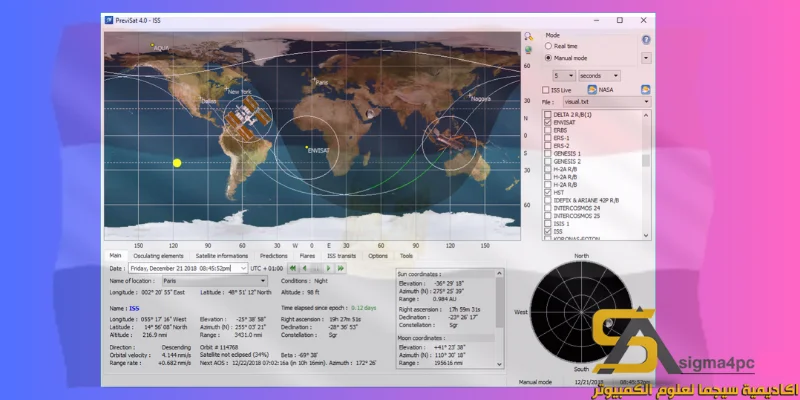
Task: Uncheck the ISS checkbox in satellite list
Action: [x=548, y=232]
